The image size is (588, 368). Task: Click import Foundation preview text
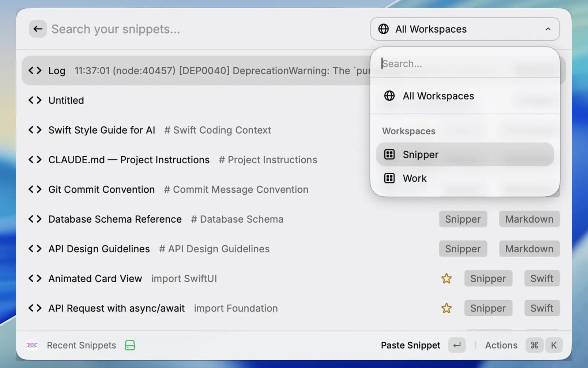(x=236, y=308)
